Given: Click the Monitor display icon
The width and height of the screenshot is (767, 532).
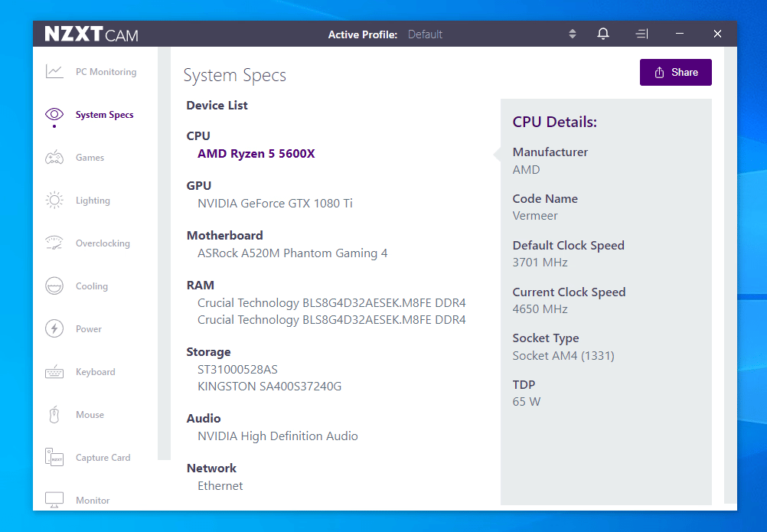Looking at the screenshot, I should coord(54,500).
